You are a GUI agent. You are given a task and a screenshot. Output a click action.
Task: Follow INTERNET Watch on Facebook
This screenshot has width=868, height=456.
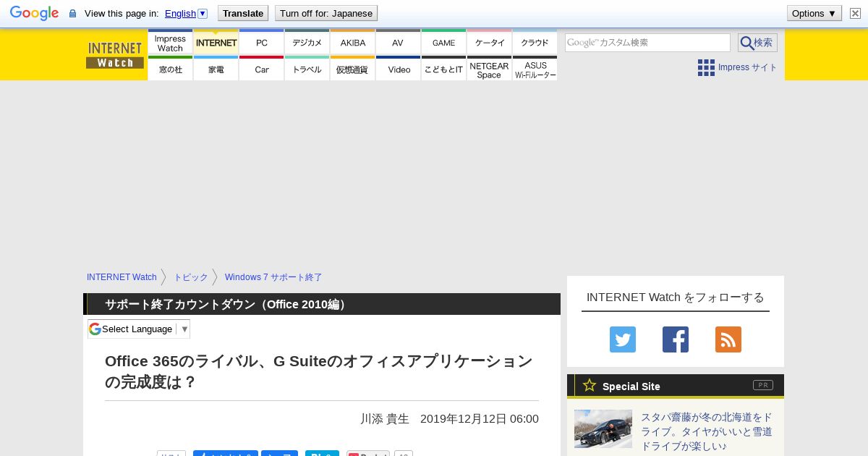point(676,339)
